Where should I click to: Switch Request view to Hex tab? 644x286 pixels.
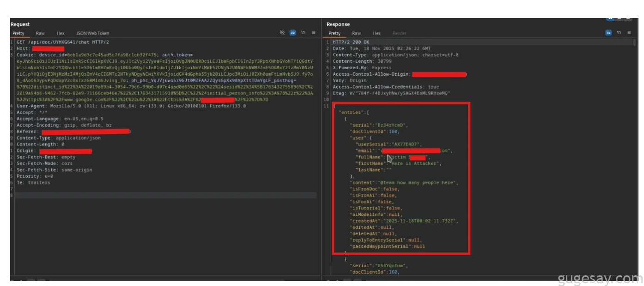tap(61, 33)
